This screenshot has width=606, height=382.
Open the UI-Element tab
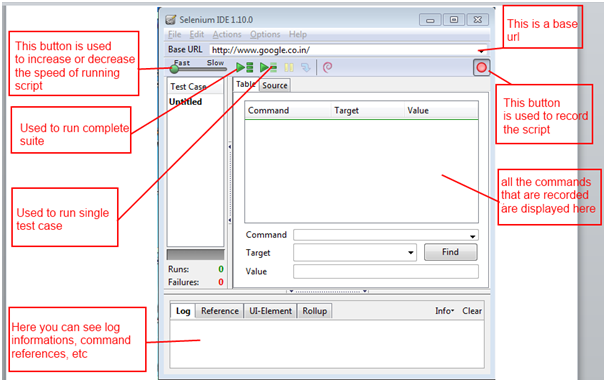coord(270,311)
